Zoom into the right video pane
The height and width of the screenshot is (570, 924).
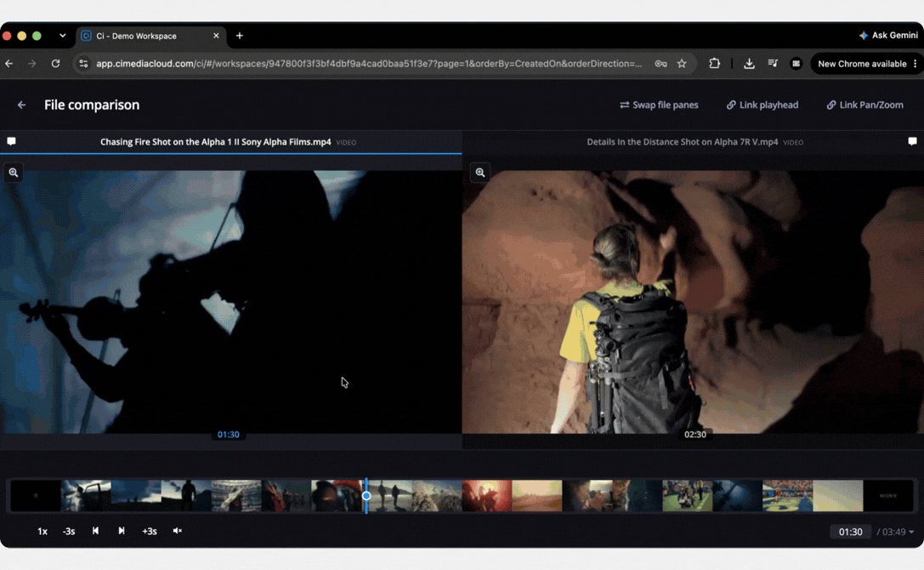pyautogui.click(x=480, y=173)
